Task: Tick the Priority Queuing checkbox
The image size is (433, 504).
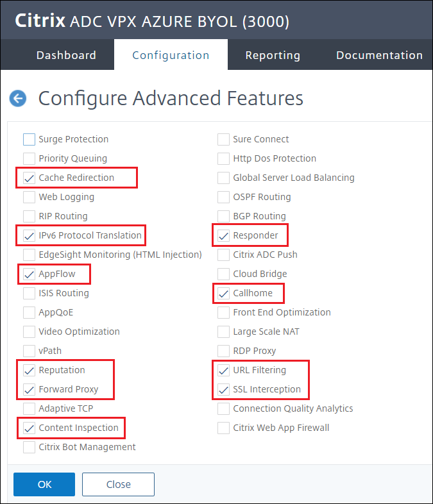Action: click(29, 158)
